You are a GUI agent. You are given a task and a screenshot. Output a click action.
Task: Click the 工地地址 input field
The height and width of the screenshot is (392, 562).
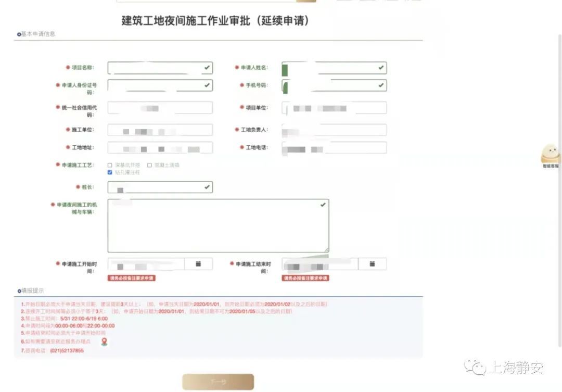click(160, 148)
